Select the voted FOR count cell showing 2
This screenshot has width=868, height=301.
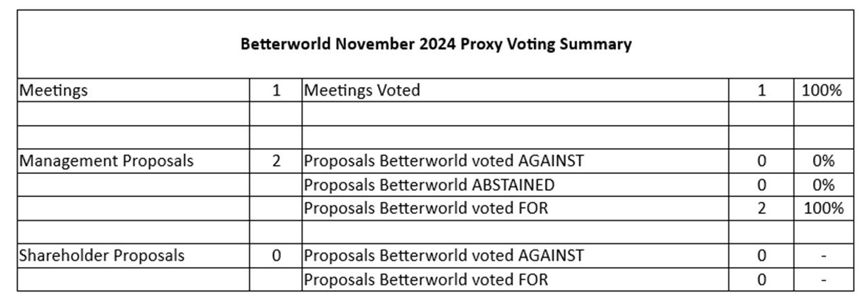pos(761,209)
